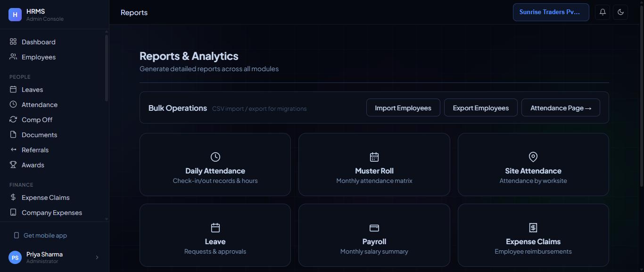Viewport: 644px width, 272px height.
Task: Click the Employees people icon
Action: pyautogui.click(x=13, y=57)
